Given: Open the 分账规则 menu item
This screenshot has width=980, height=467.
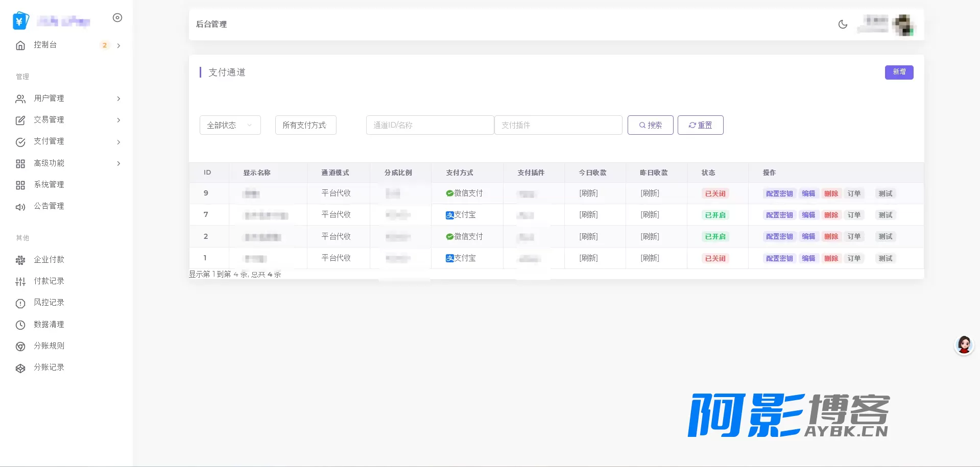Looking at the screenshot, I should click(49, 346).
